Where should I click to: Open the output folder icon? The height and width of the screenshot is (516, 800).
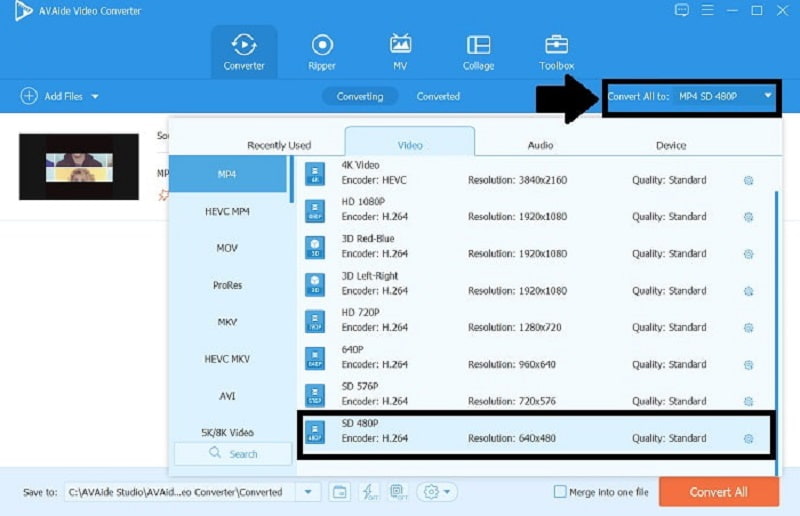click(339, 492)
